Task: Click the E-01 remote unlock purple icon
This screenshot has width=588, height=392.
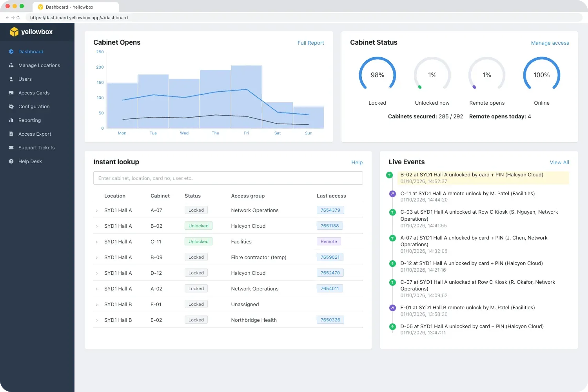Action: tap(392, 308)
